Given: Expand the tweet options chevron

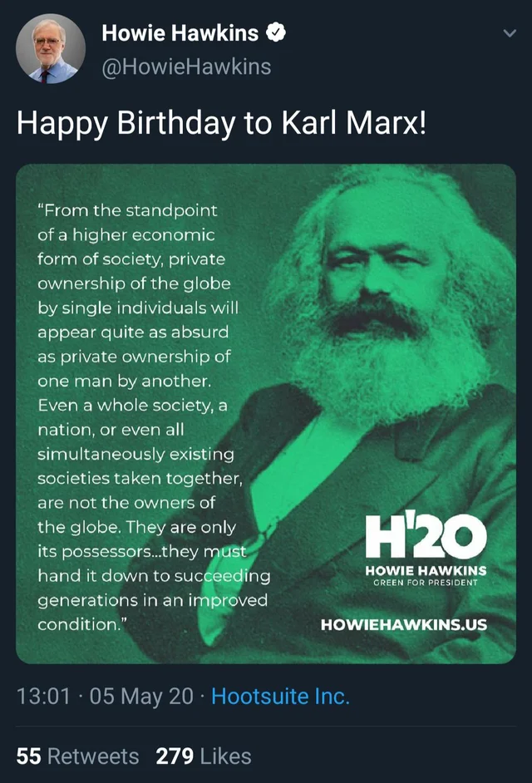Looking at the screenshot, I should pos(510,33).
